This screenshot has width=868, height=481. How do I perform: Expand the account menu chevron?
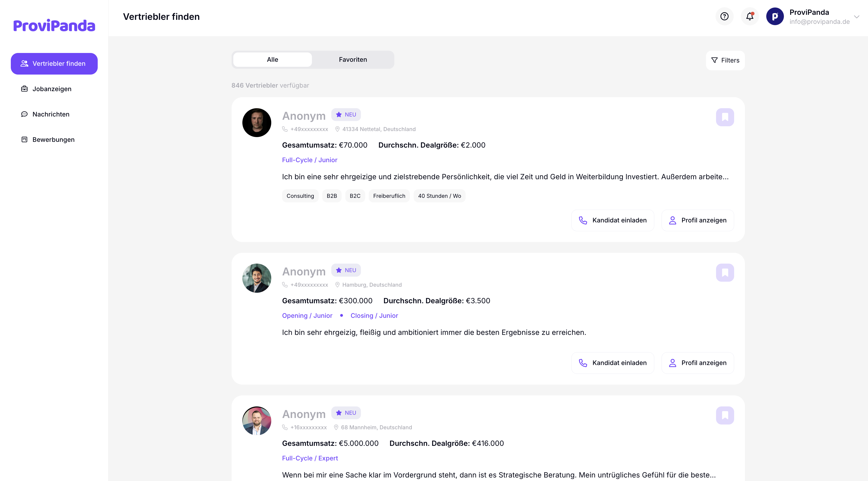point(856,17)
